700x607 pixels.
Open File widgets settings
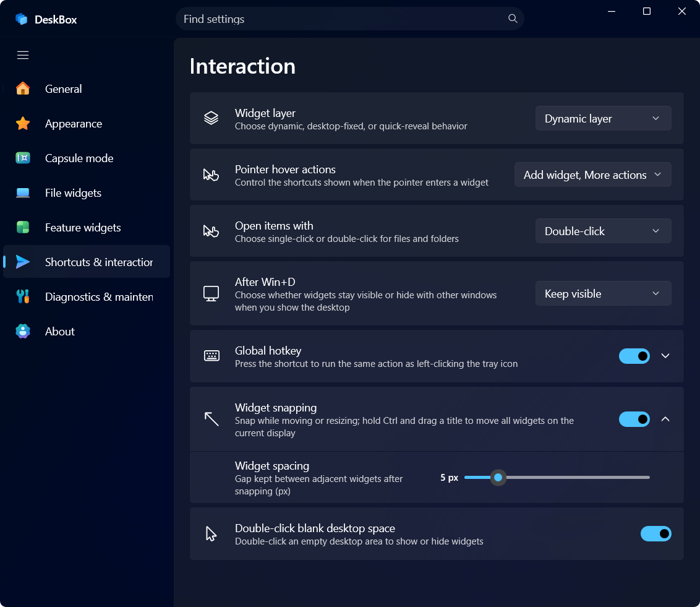pyautogui.click(x=87, y=192)
